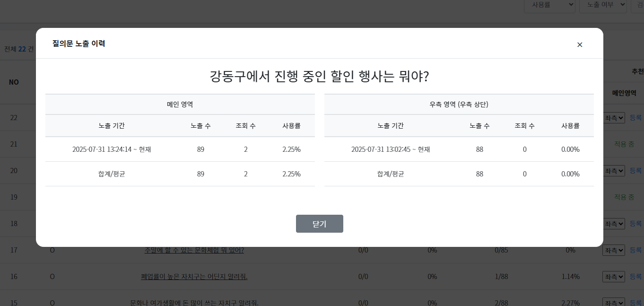Click the 등록 link in row 20
Image resolution: width=644 pixels, height=306 pixels.
click(x=635, y=171)
